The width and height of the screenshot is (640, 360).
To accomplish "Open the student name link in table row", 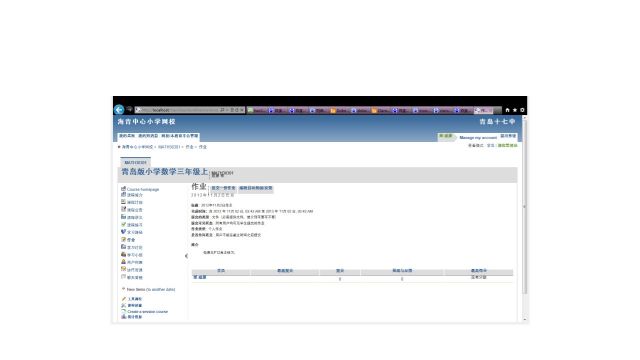I will pos(200,277).
